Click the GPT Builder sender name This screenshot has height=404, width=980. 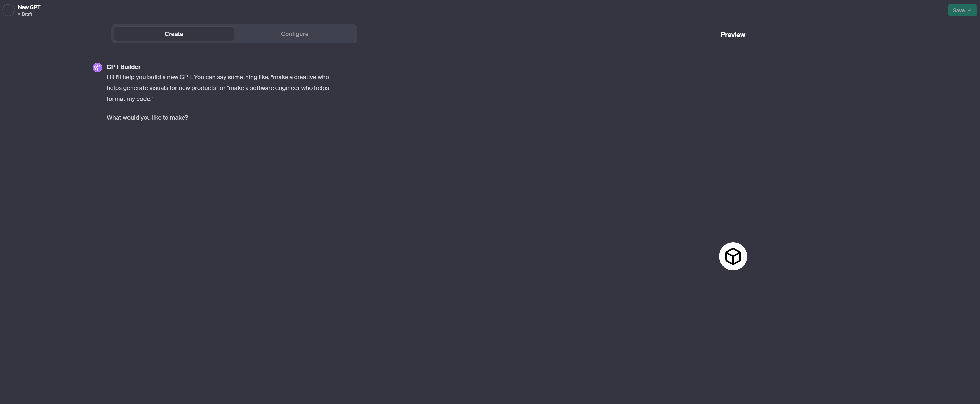coord(124,67)
